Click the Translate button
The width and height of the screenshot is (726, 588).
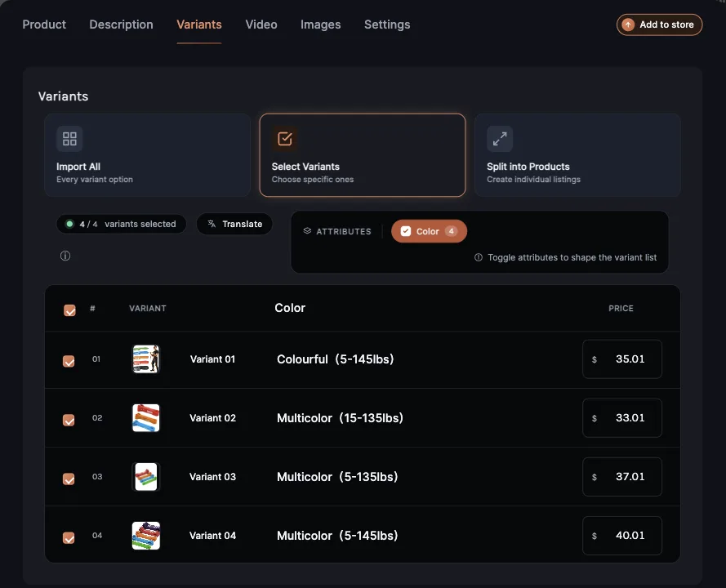(234, 224)
